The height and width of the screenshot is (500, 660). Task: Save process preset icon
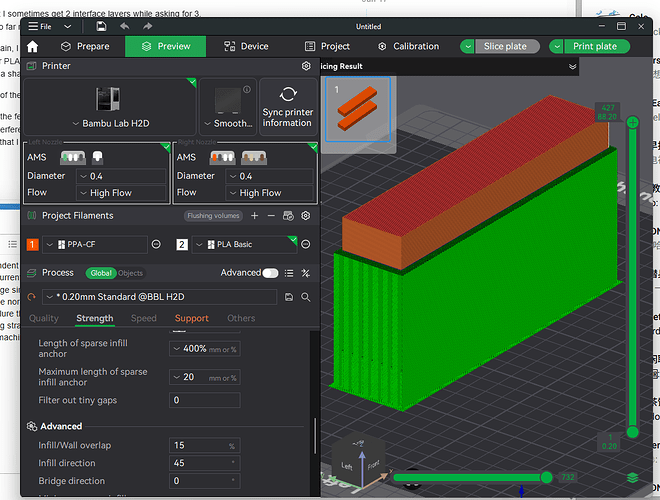pos(289,297)
